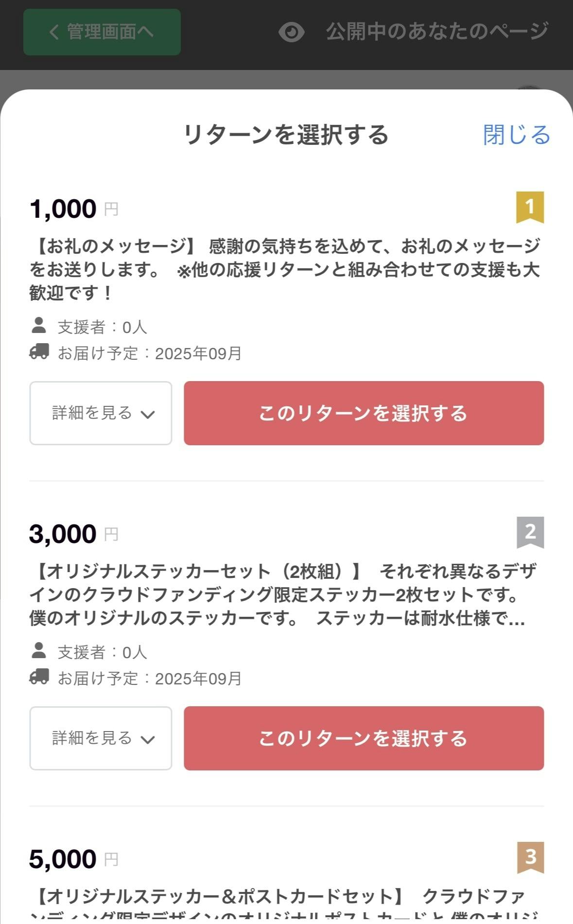Click the gray rank 2 ribbon badge
The image size is (573, 924).
point(530,532)
